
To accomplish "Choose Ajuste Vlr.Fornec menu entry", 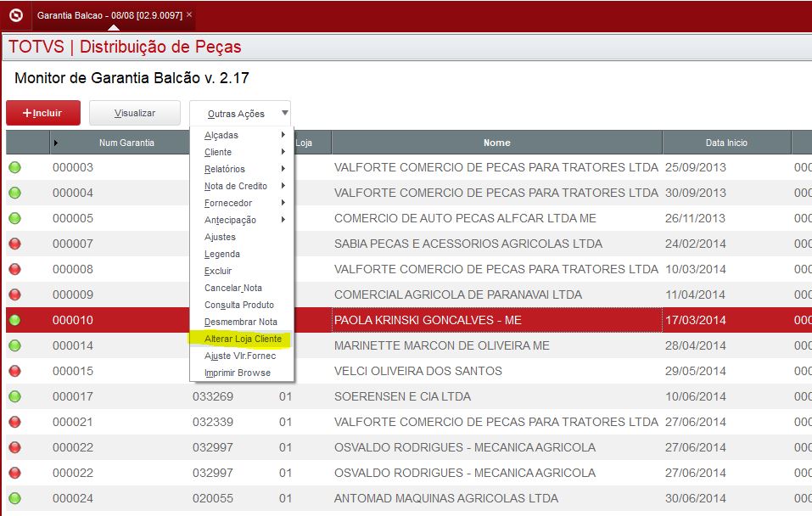I will click(x=240, y=356).
